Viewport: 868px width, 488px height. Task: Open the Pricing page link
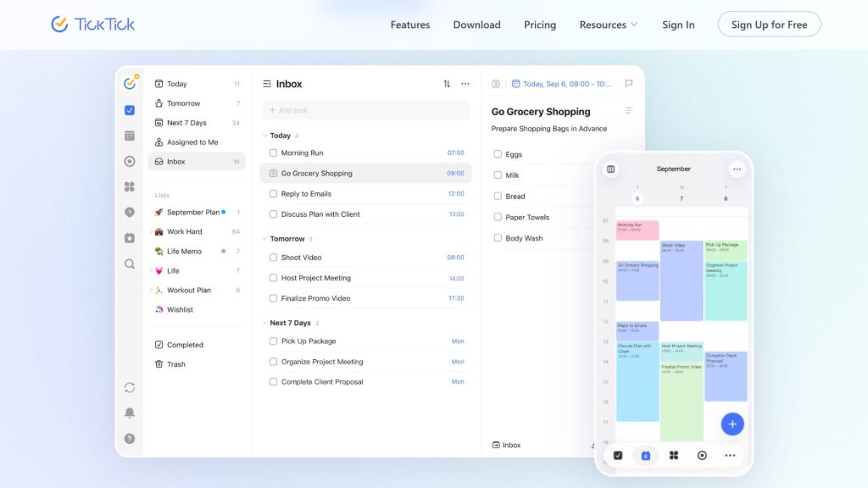tap(540, 25)
